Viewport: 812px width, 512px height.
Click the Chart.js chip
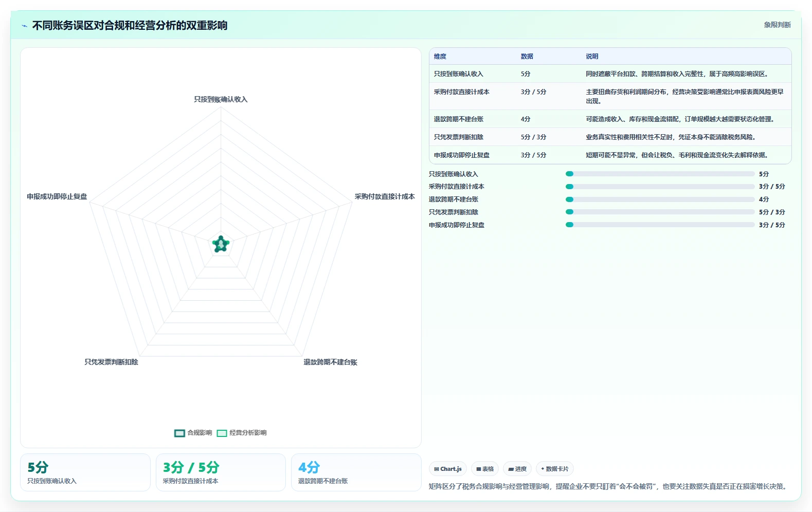click(448, 469)
